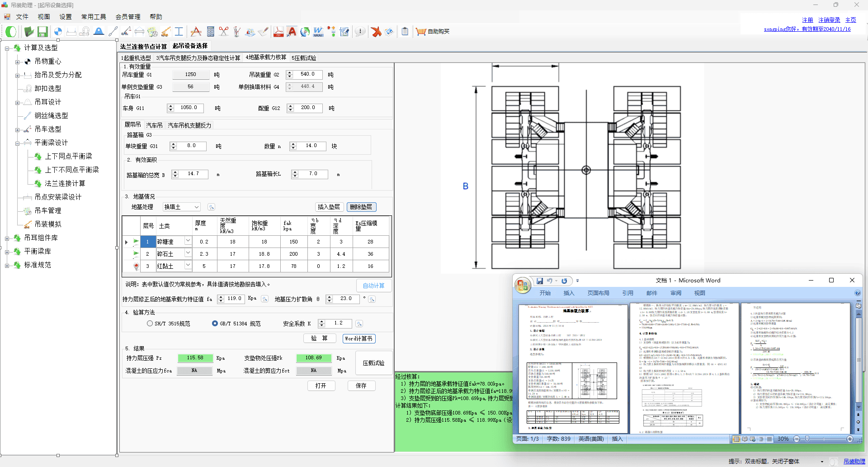Click the 自动计算 button
This screenshot has height=467, width=868.
(373, 286)
